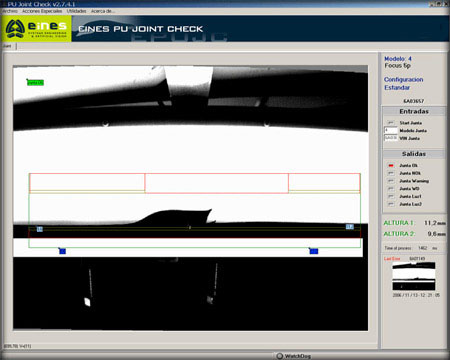The image size is (450, 360).
Task: Click the right light-blue handle on measurement line
Action: [350, 227]
